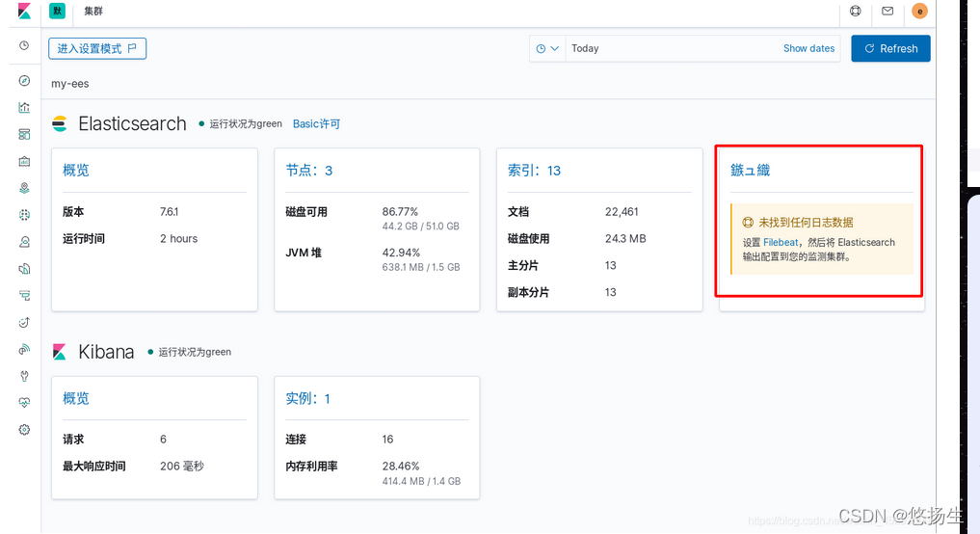Screen dimensions: 980x534
Task: Open the Basic许可 license link
Action: (316, 123)
